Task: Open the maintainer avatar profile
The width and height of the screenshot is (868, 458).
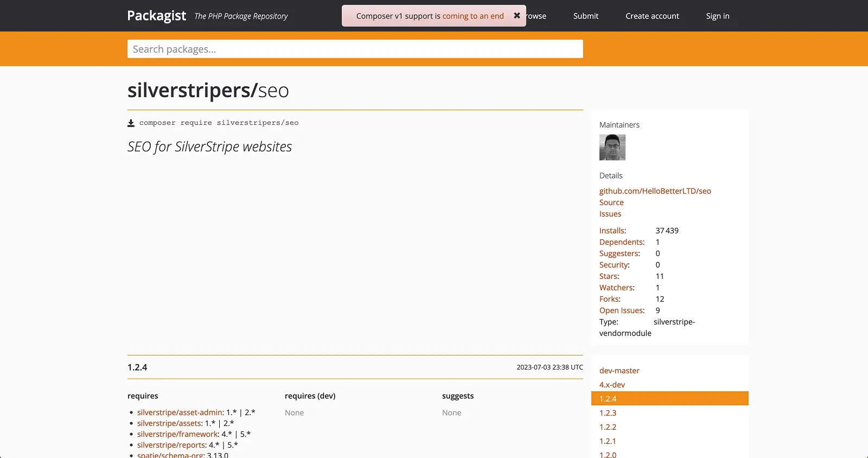Action: point(612,148)
